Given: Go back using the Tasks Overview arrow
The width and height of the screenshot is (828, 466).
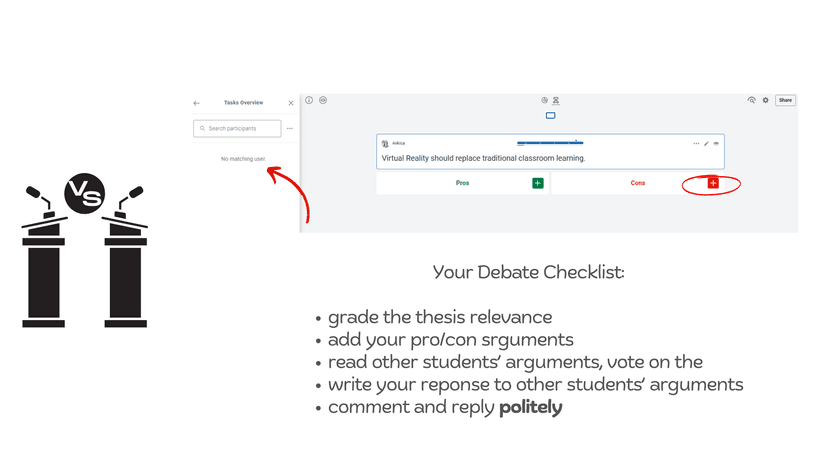Looking at the screenshot, I should pyautogui.click(x=197, y=103).
